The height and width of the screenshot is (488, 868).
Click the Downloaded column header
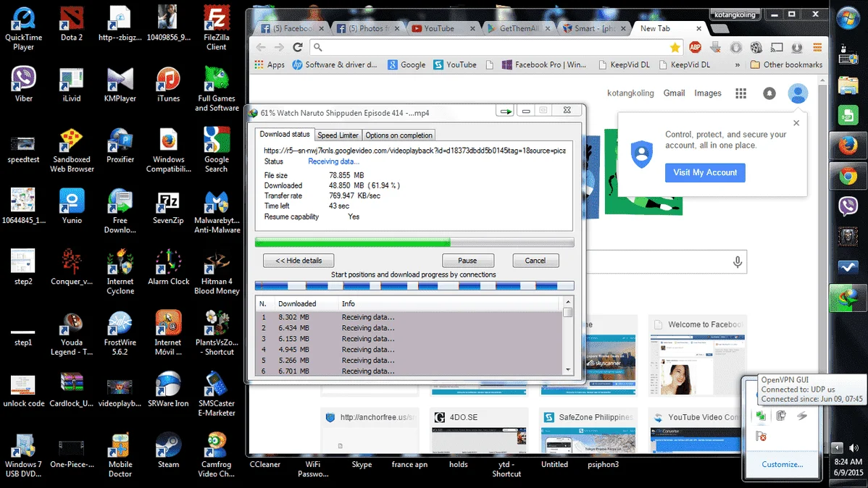point(305,304)
